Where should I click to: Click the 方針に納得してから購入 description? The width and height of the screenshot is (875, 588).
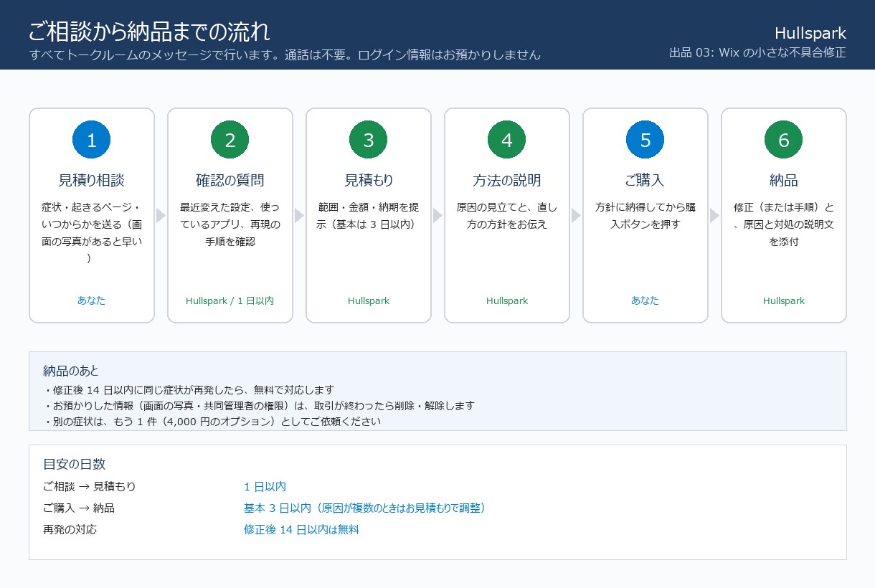[x=645, y=216]
